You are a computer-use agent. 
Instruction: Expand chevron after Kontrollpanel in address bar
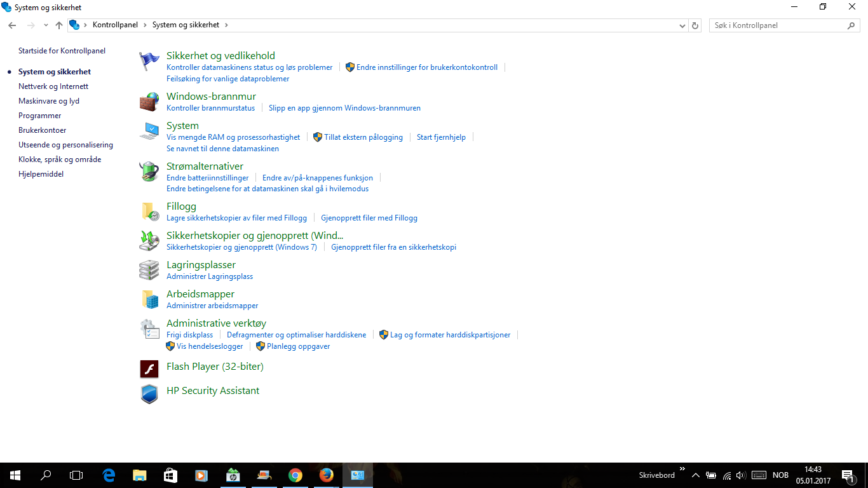pyautogui.click(x=145, y=25)
